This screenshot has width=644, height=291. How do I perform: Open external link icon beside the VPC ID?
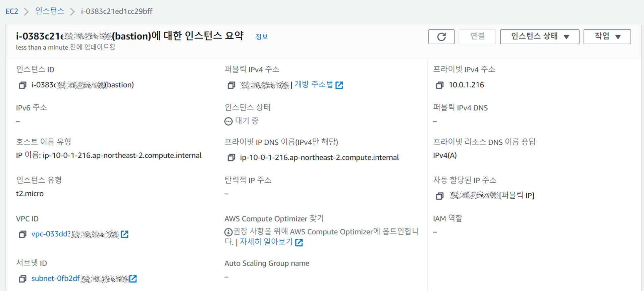124,234
